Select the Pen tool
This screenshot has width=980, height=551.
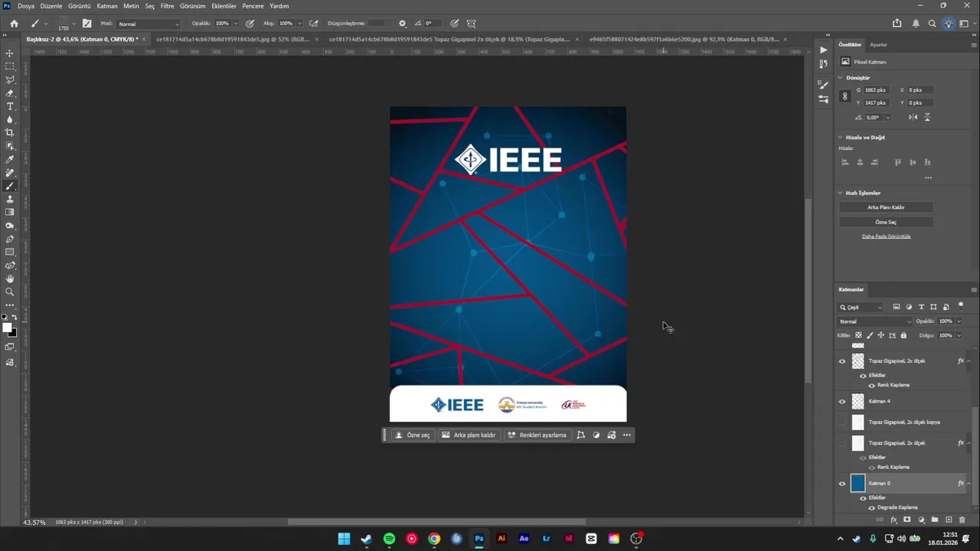(10, 239)
